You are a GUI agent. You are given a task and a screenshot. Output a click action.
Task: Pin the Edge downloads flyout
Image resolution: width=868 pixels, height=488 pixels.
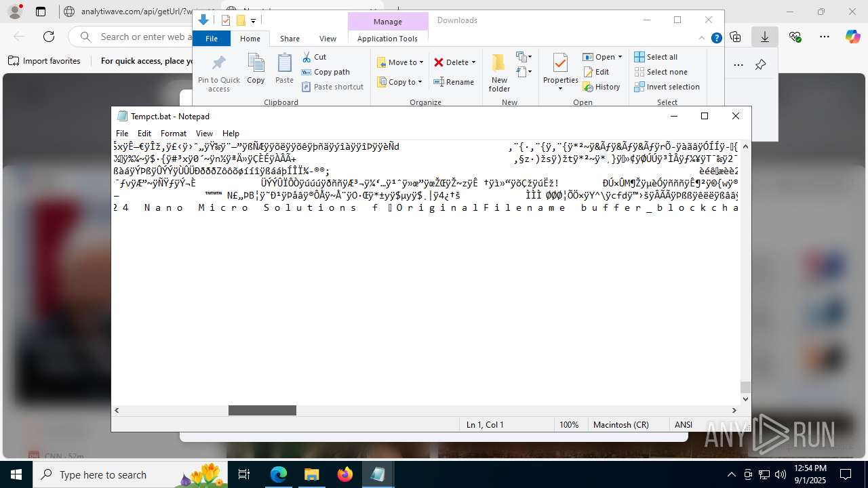point(761,64)
